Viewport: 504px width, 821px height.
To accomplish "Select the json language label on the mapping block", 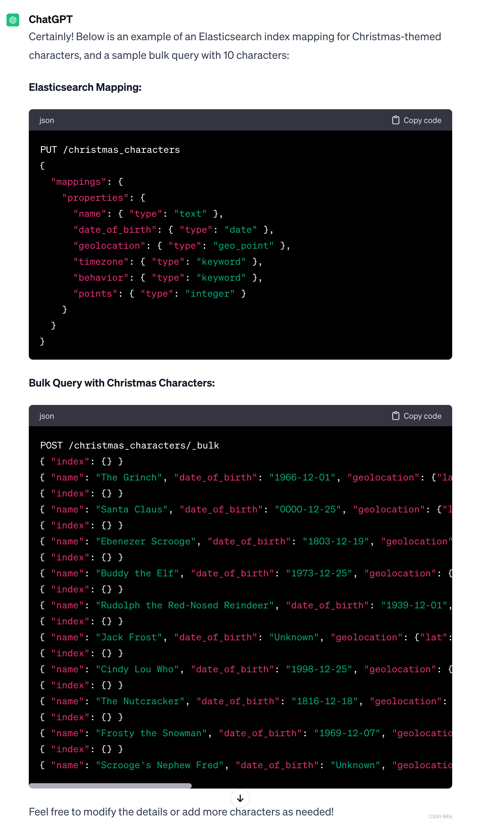I will coord(46,120).
